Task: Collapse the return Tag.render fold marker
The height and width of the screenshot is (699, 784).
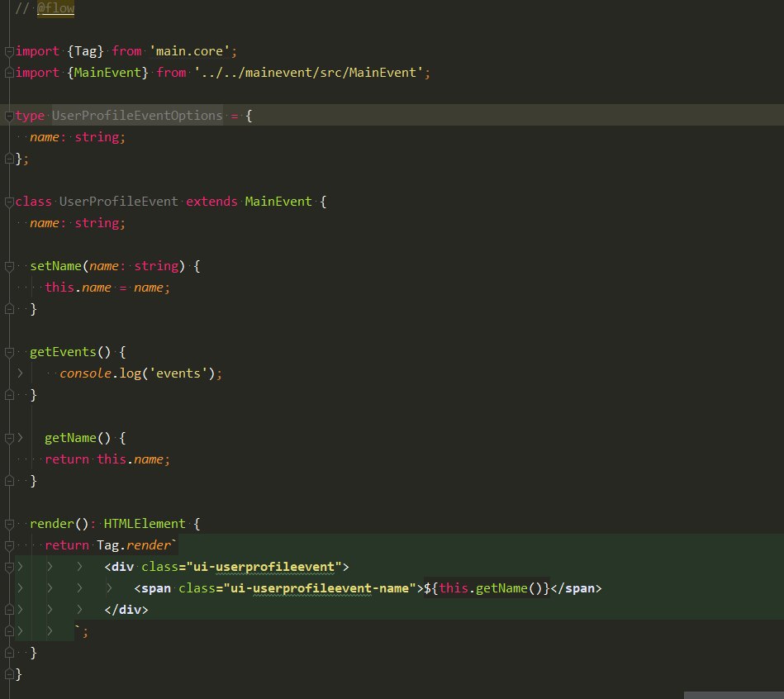Action: (9, 545)
